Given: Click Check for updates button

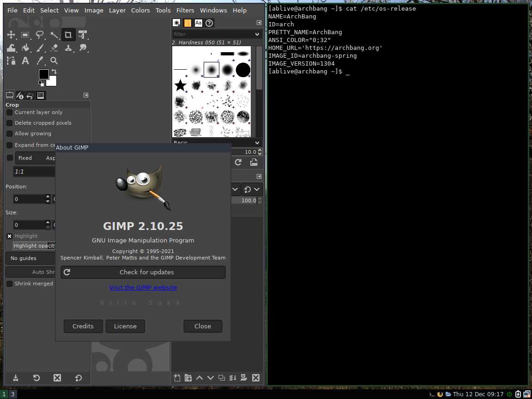Looking at the screenshot, I should click(143, 272).
